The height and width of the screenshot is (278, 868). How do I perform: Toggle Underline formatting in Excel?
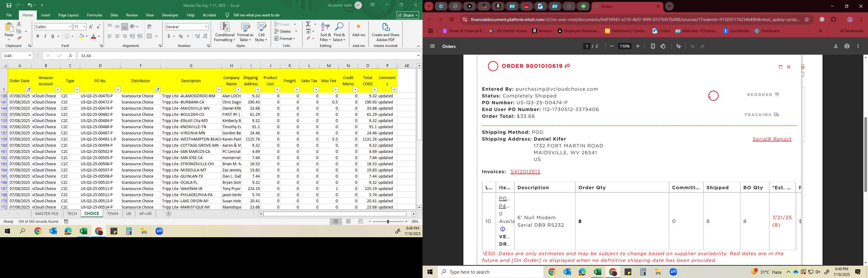(x=53, y=36)
